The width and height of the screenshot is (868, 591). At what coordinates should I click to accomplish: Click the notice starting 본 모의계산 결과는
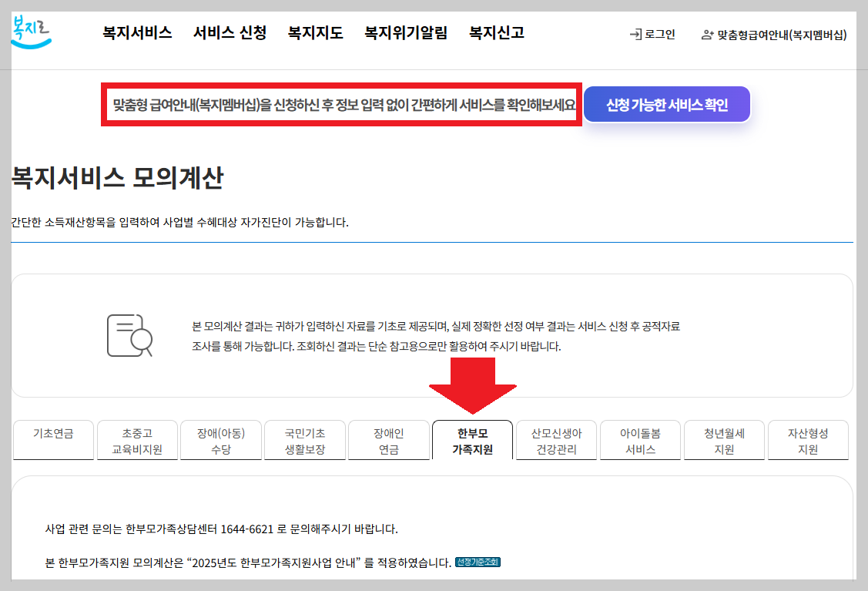coord(436,336)
